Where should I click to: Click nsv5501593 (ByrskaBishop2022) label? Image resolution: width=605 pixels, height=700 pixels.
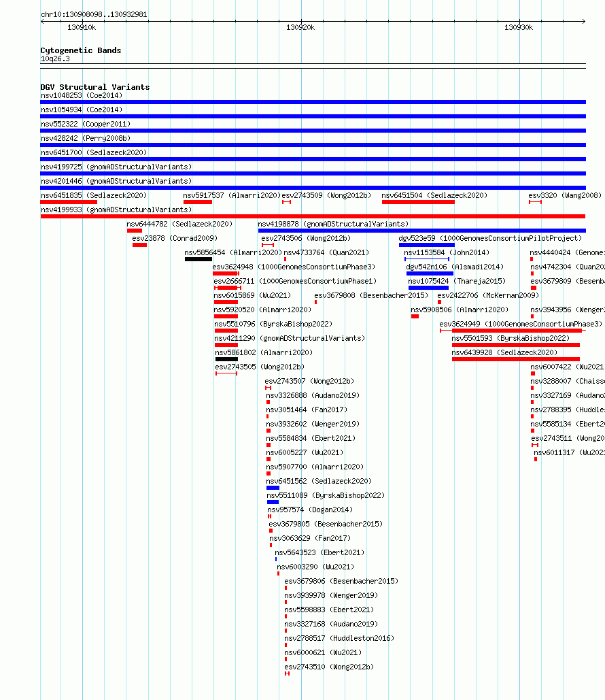(511, 338)
